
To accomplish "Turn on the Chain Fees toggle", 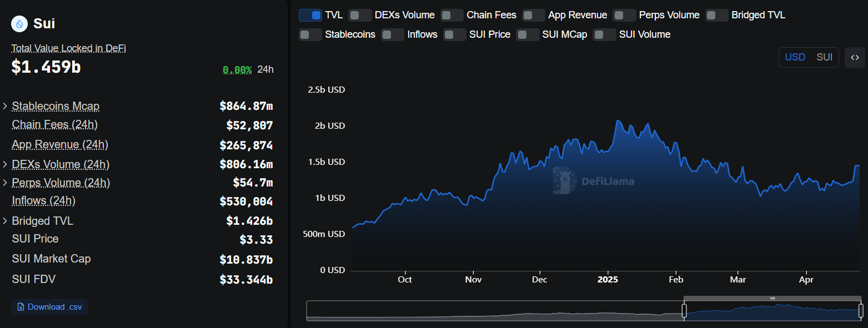I will [x=452, y=15].
